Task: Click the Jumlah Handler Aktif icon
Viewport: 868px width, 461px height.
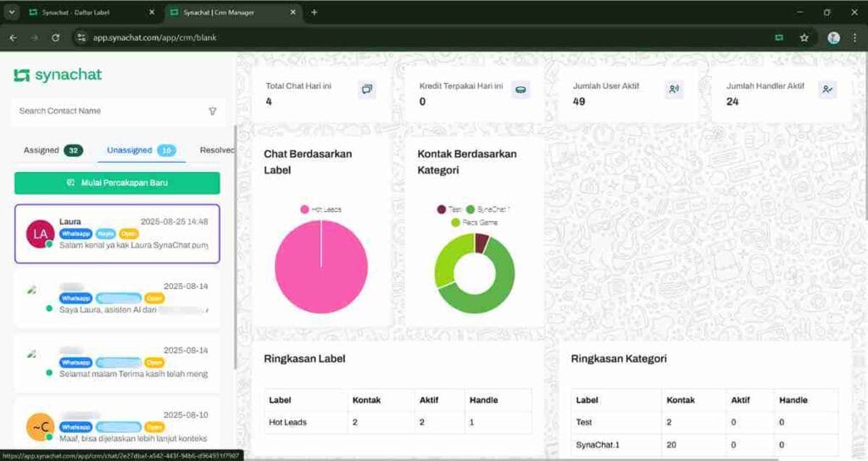Action: point(827,89)
